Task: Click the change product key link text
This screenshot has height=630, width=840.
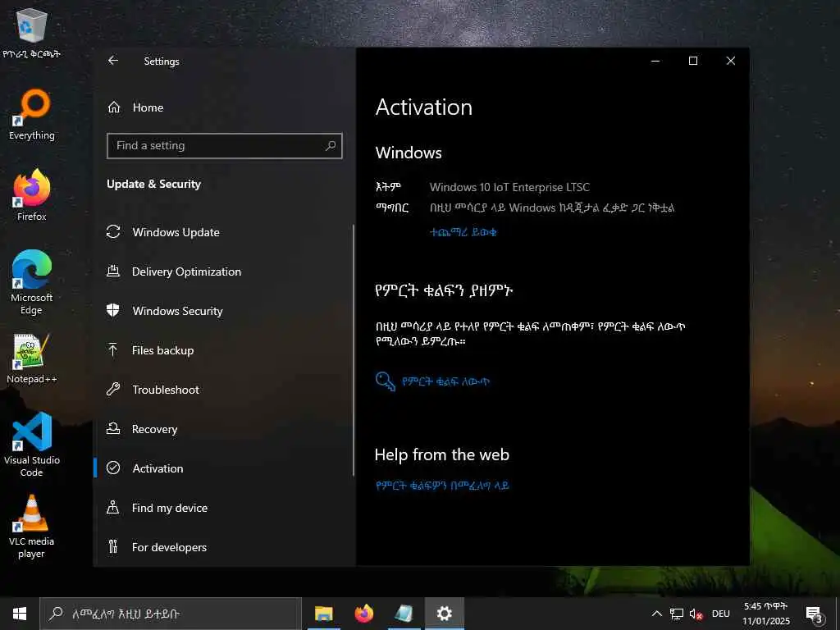Action: click(x=445, y=381)
